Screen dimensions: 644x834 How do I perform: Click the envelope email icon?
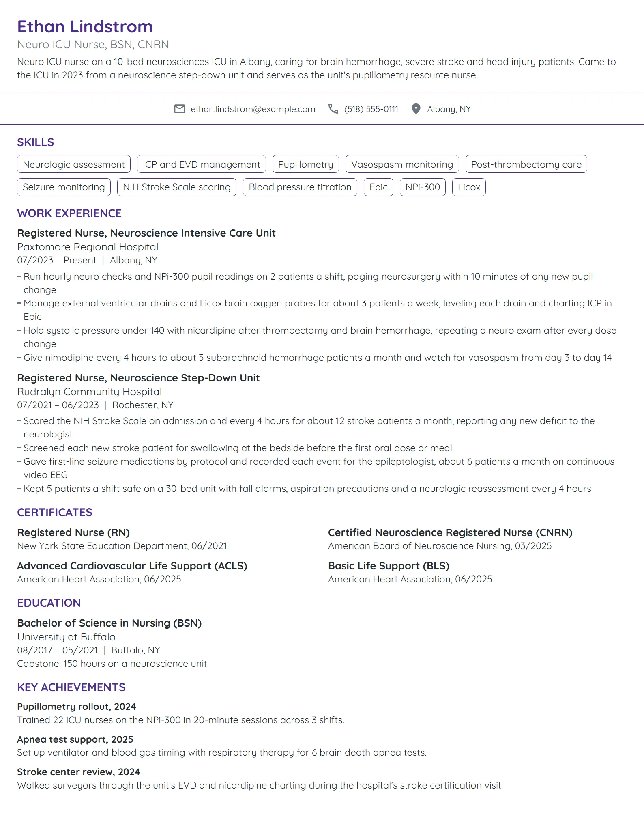(179, 109)
